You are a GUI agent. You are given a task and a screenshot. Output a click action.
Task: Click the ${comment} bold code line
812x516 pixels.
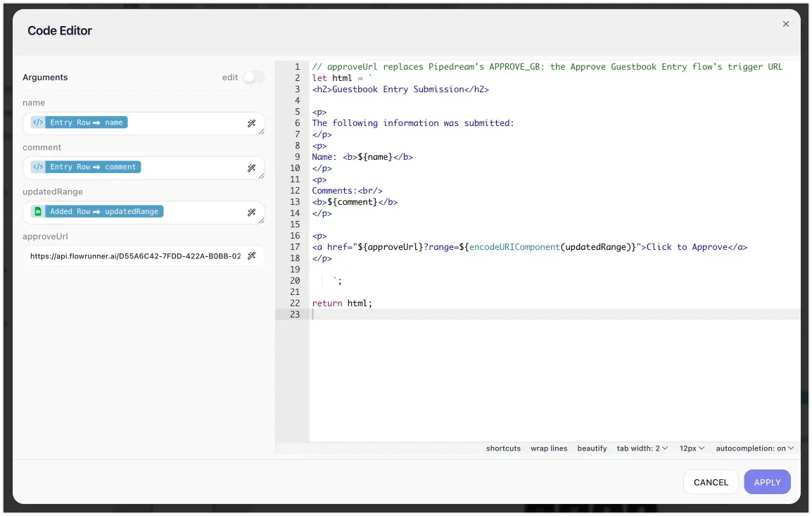(355, 202)
